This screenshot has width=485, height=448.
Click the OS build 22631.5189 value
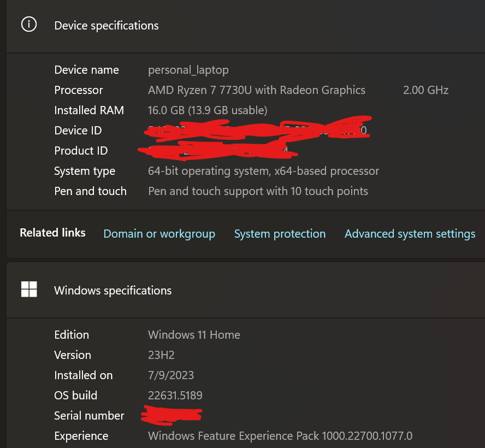click(175, 396)
